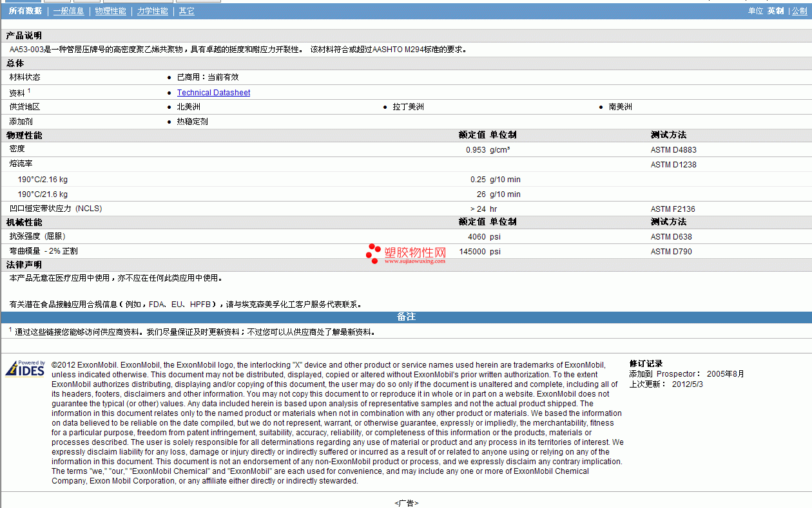Click the 备注 section header bar
812x508 pixels.
point(406,317)
